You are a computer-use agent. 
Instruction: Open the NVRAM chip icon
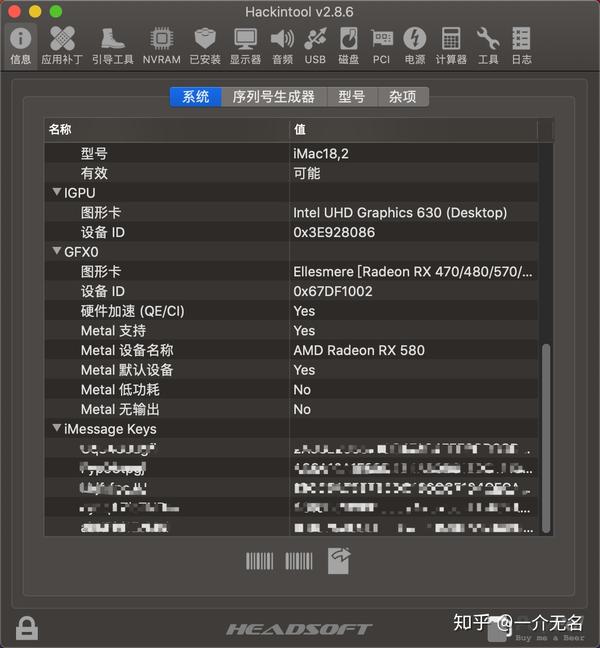[162, 45]
